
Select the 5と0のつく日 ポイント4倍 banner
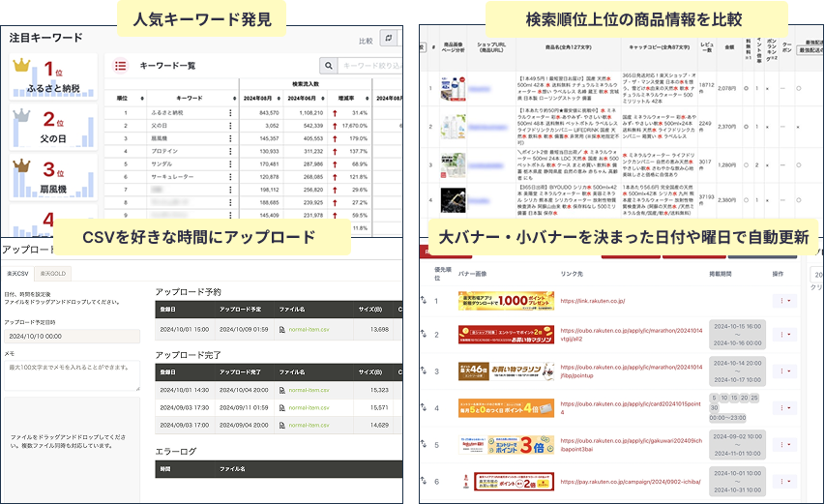[x=506, y=408]
